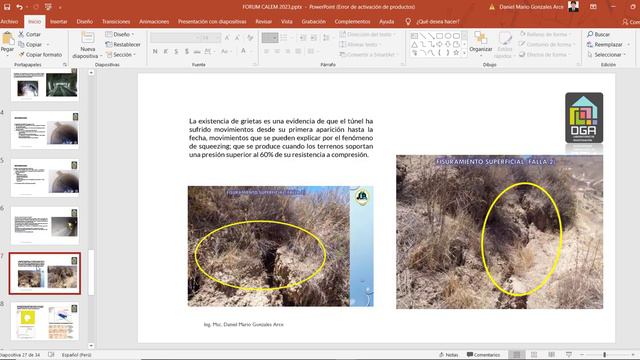Select the slide 8 thumbnail
The width and height of the screenshot is (640, 360).
click(45, 321)
